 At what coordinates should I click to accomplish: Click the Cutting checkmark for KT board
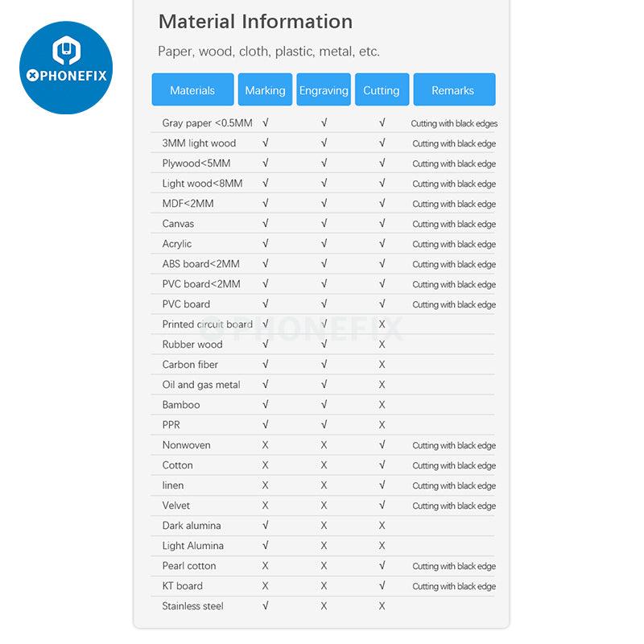(382, 586)
